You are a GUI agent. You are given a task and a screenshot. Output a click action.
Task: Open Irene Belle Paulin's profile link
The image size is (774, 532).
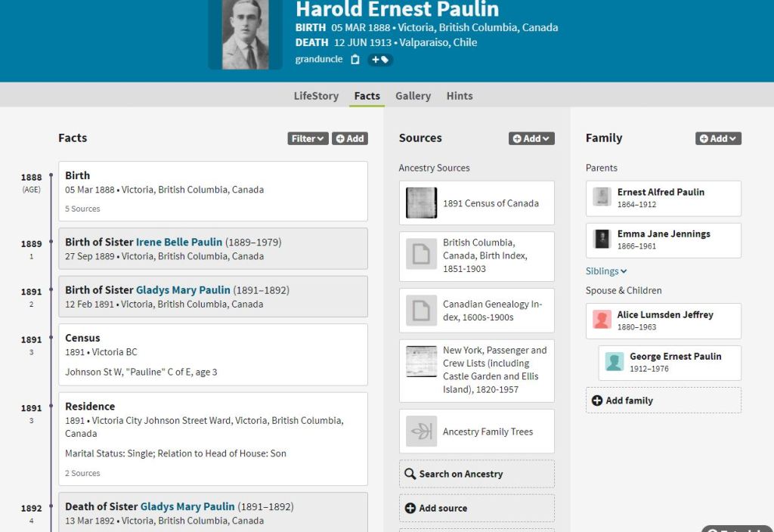click(x=179, y=243)
